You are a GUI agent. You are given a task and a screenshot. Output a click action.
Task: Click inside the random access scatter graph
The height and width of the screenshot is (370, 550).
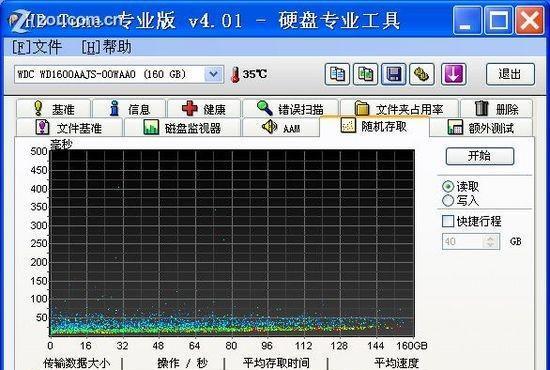(232, 243)
